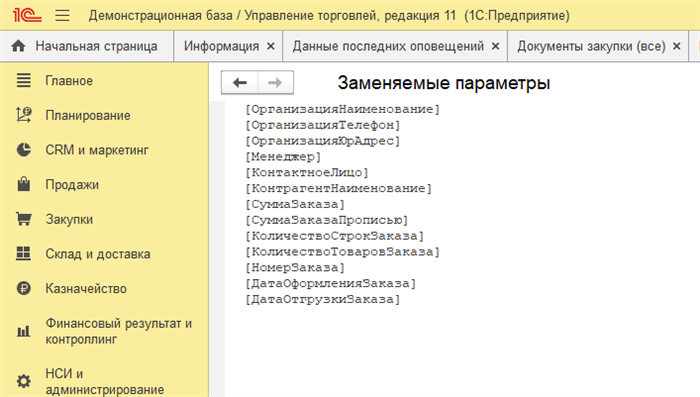Go back with the left arrow button
The image size is (700, 397).
click(x=240, y=83)
